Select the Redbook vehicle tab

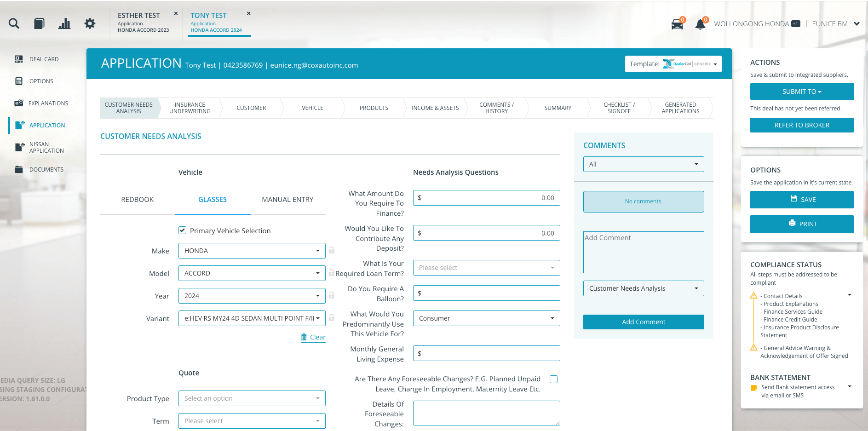(138, 200)
